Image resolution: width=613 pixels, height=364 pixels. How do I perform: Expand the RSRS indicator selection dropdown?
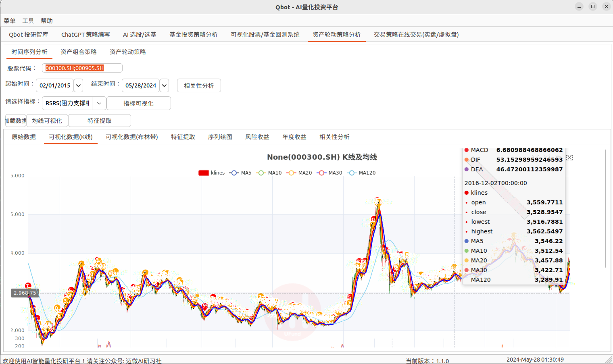[99, 103]
